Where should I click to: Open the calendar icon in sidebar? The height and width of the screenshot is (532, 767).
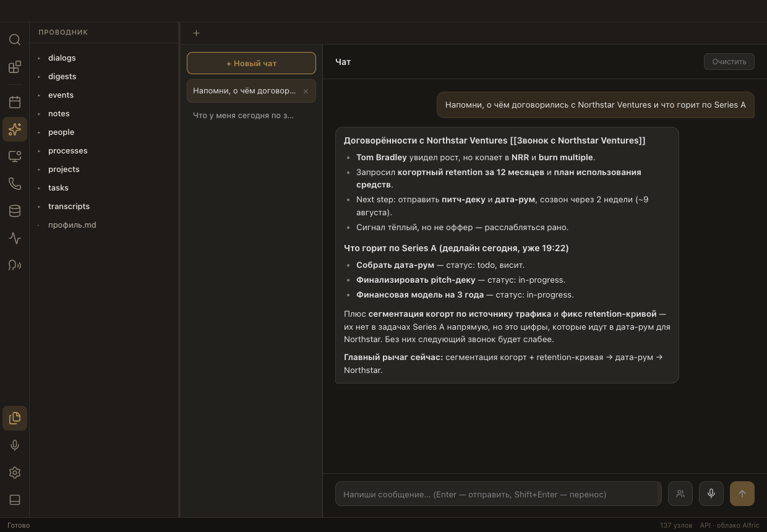15,102
